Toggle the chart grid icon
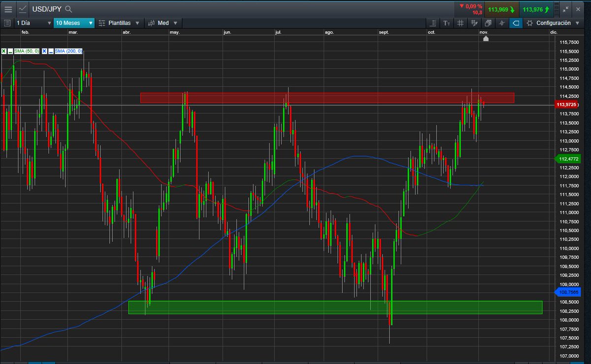591x364 pixels. point(460,23)
